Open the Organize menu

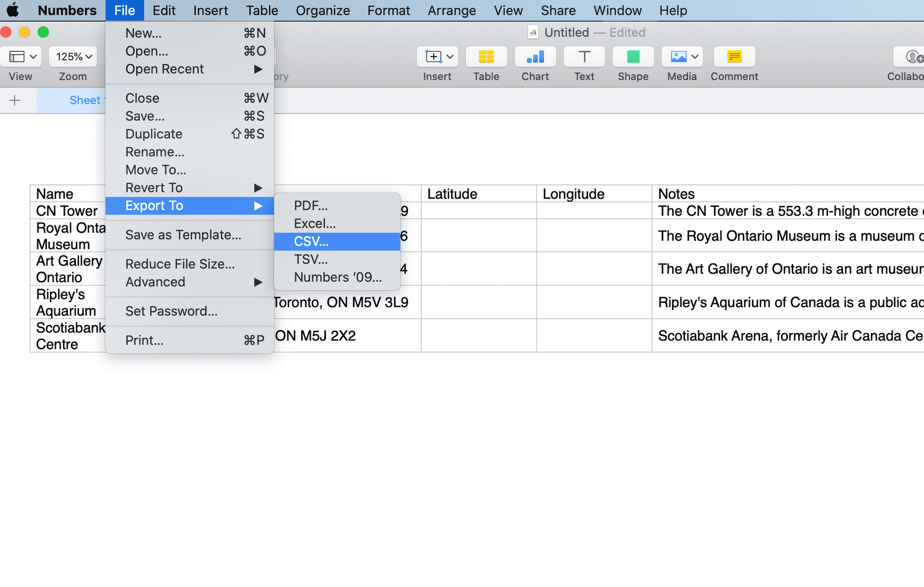pyautogui.click(x=322, y=10)
